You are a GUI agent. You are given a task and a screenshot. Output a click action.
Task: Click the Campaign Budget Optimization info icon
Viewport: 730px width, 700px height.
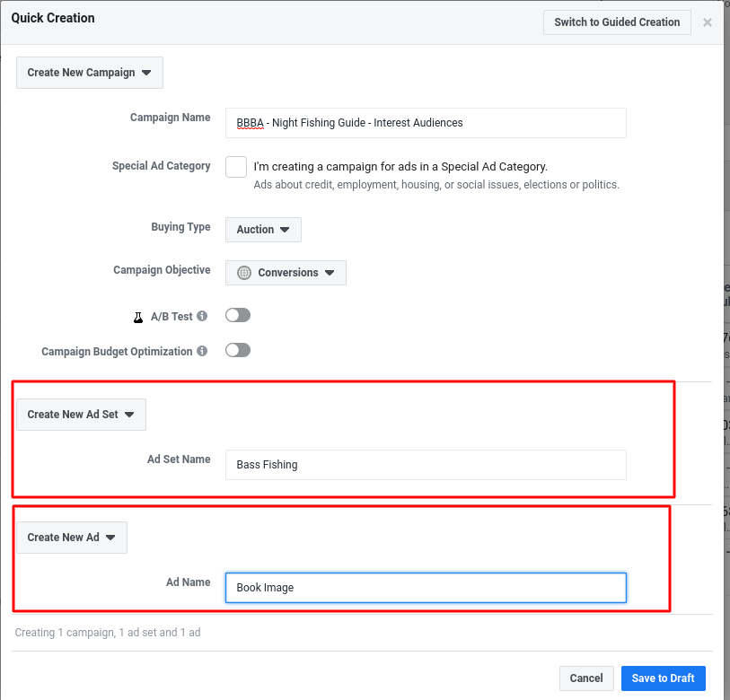[x=202, y=352]
